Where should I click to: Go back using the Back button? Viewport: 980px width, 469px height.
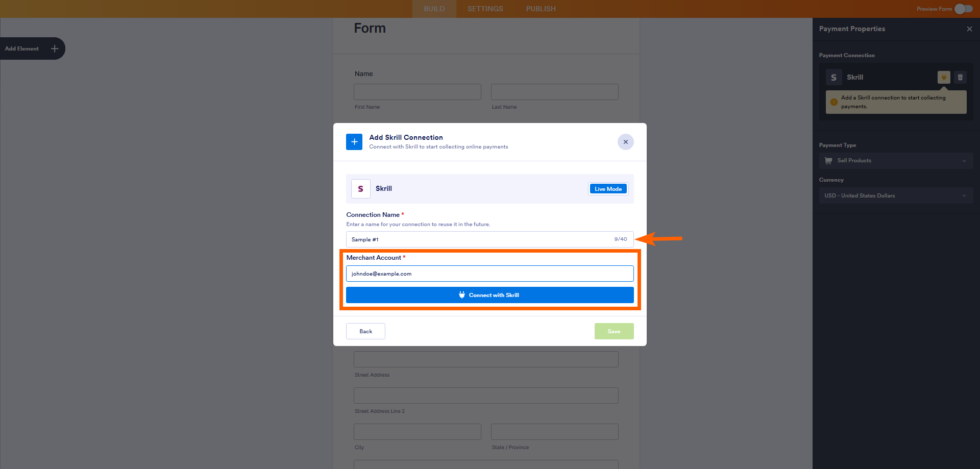coord(365,331)
